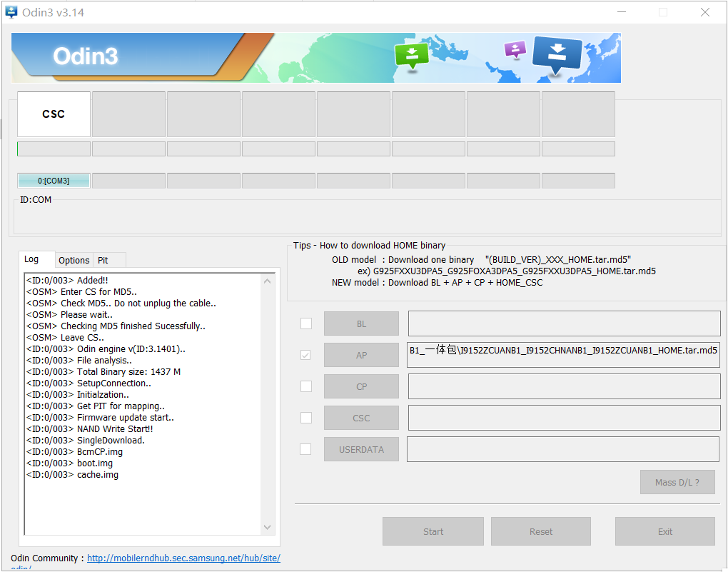Switch to the Log tab
This screenshot has width=728, height=572.
(x=36, y=259)
